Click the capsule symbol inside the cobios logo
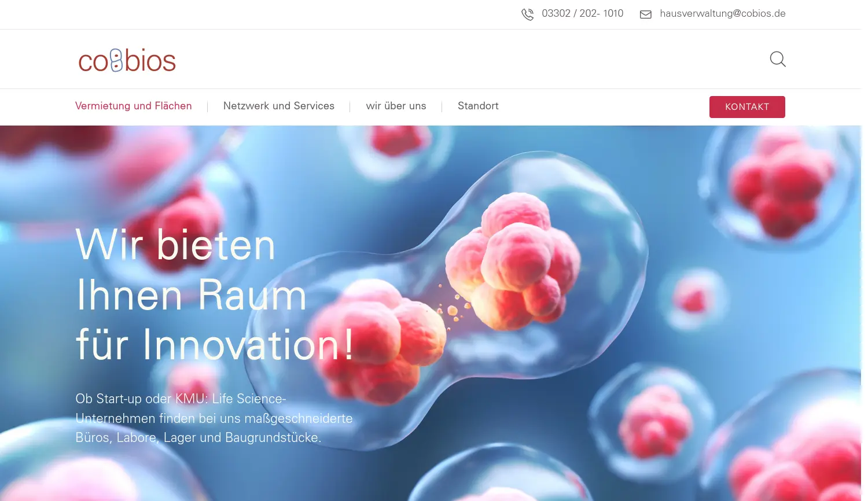Screen dimensions: 868x501 click(x=116, y=60)
